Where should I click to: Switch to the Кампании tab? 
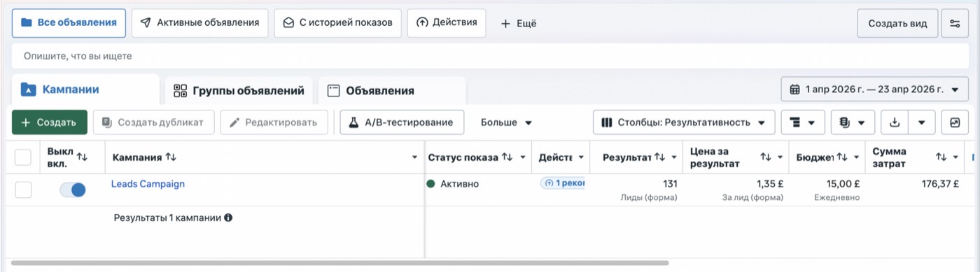85,90
